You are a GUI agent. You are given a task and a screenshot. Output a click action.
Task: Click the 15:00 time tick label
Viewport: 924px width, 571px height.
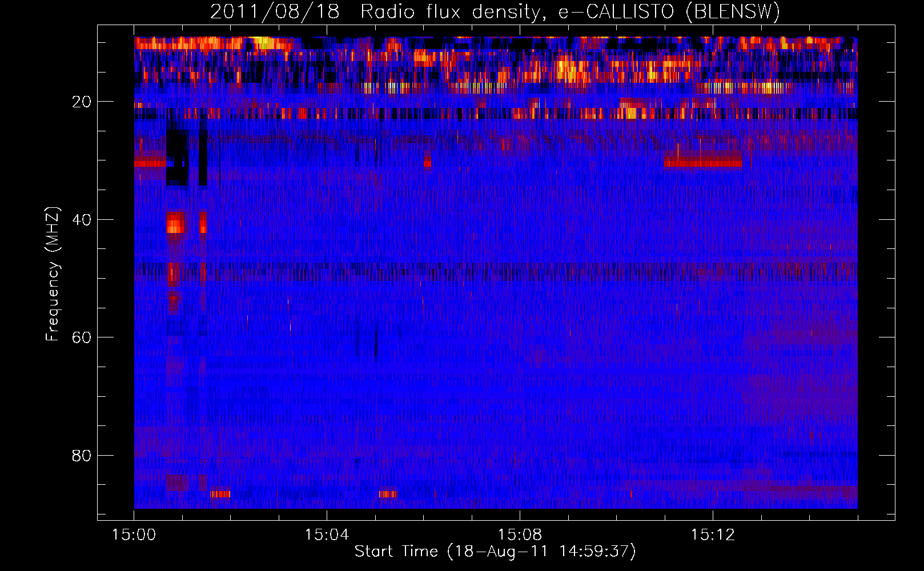point(134,535)
